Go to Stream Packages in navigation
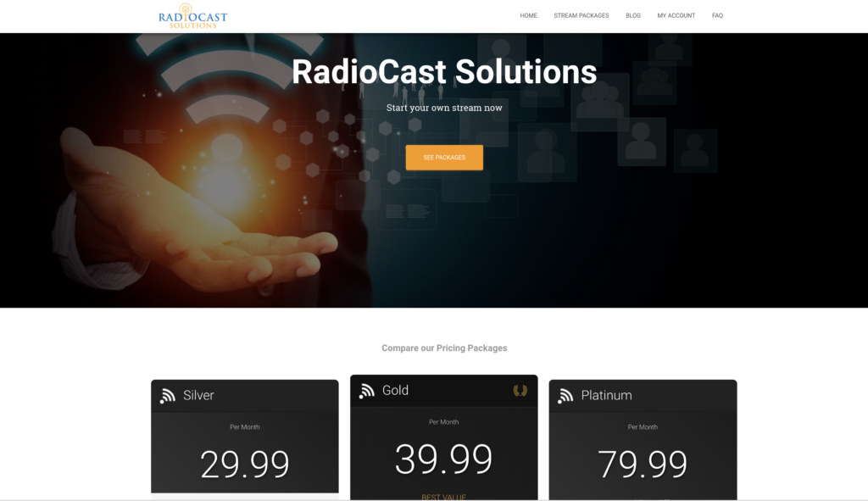This screenshot has width=868, height=501. (581, 15)
